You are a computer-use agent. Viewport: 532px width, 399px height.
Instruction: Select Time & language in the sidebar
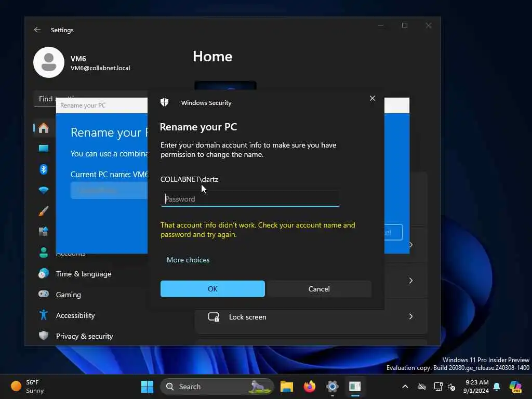pyautogui.click(x=84, y=274)
